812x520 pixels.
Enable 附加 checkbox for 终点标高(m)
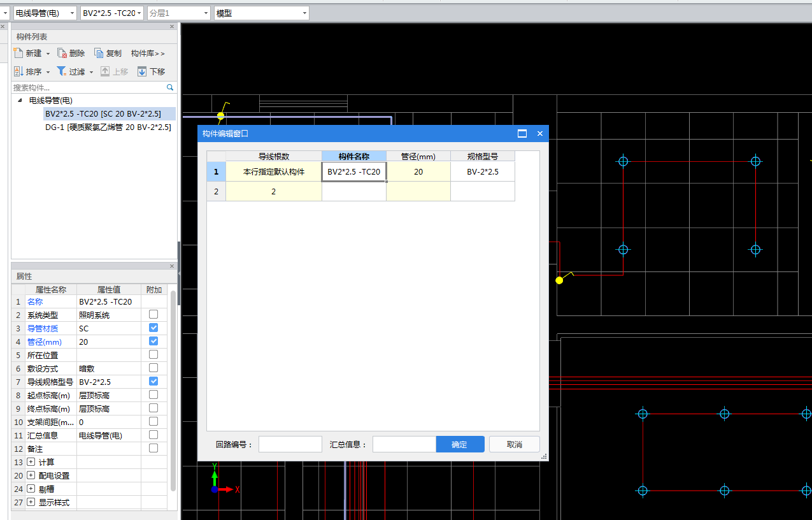point(153,408)
